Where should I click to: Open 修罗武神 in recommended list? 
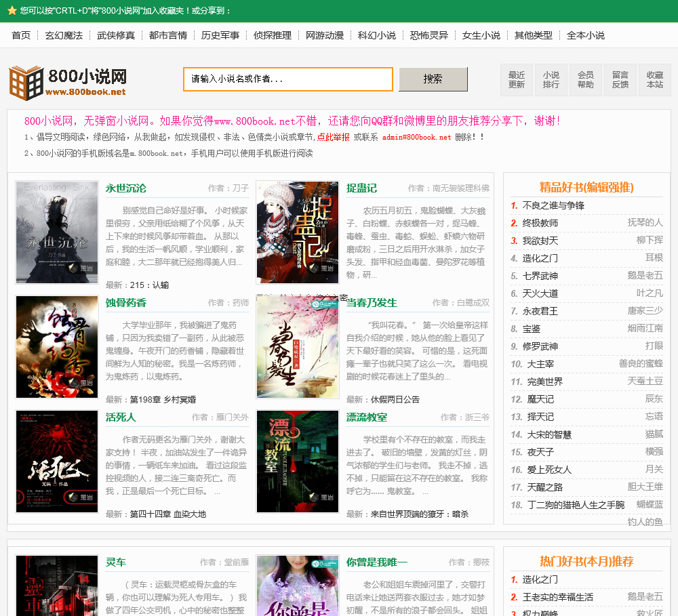[540, 346]
